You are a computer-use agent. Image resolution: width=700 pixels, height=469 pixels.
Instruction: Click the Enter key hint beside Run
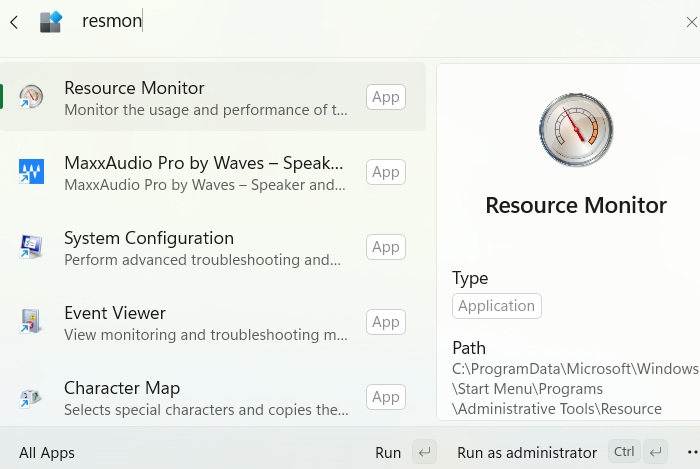click(424, 452)
